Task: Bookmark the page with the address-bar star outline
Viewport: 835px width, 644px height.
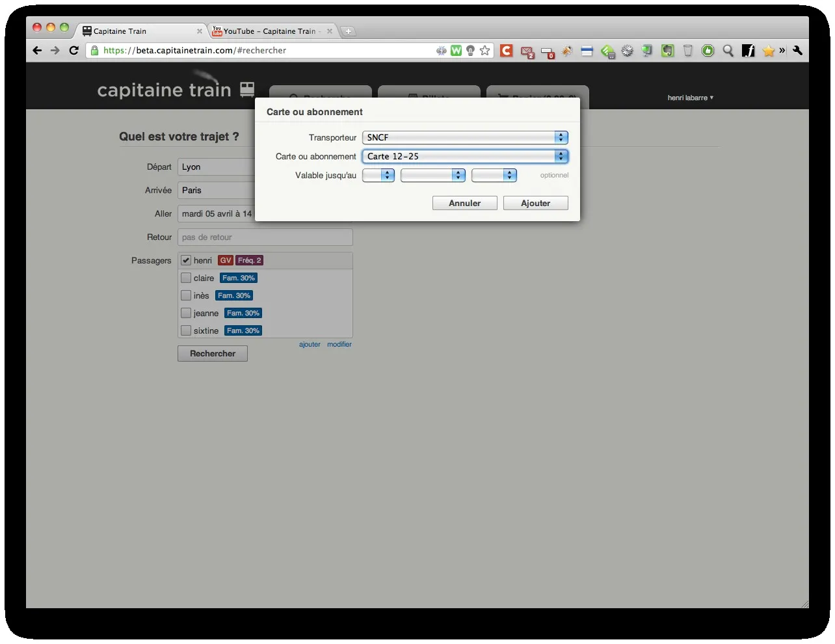Action: click(x=485, y=51)
